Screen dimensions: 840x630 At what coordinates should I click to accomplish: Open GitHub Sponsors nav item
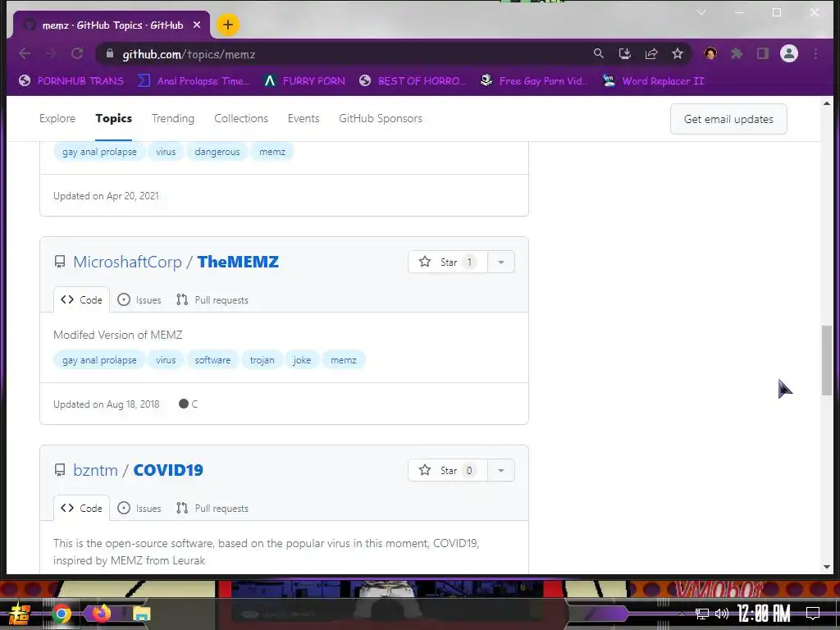381,118
